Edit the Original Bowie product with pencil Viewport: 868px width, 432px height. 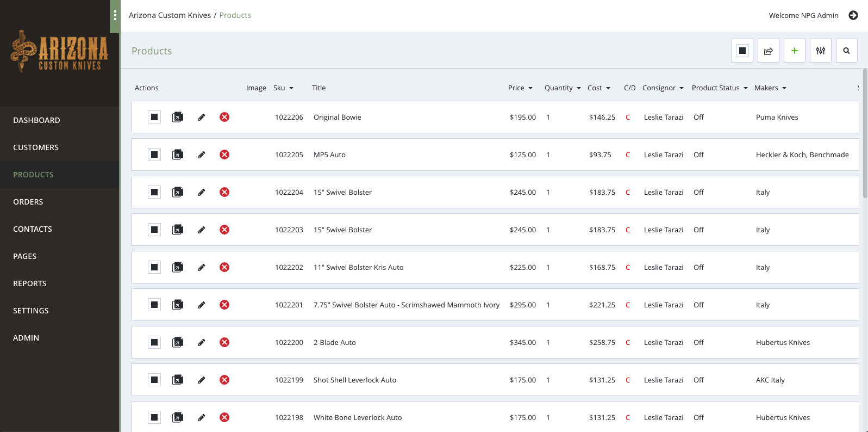[202, 117]
